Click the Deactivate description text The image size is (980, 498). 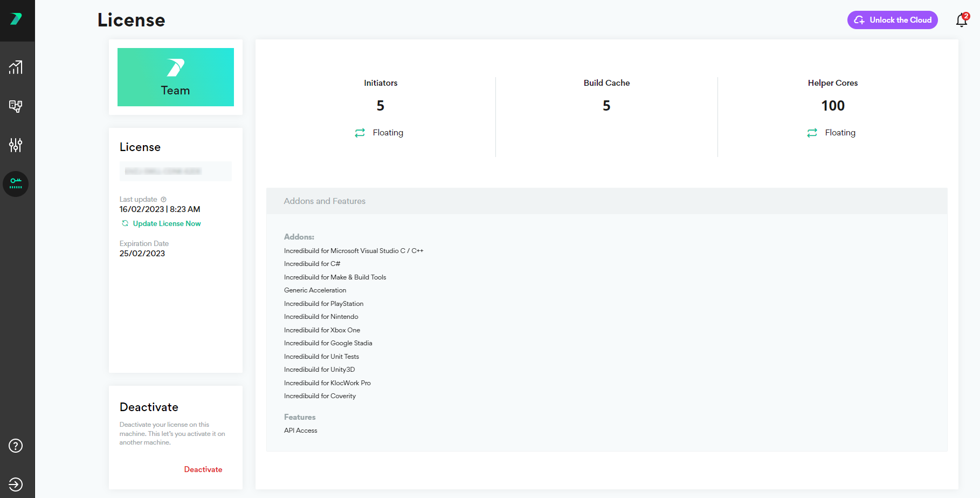click(172, 434)
